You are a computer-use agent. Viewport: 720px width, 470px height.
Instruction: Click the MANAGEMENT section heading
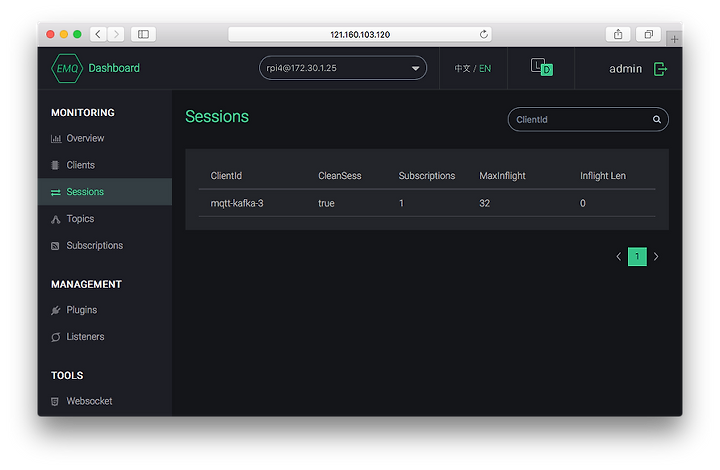(86, 284)
